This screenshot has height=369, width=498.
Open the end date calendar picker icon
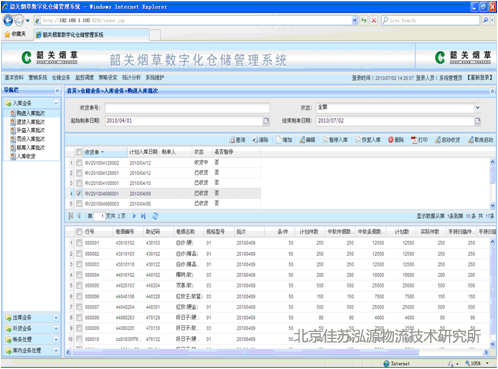tap(478, 121)
